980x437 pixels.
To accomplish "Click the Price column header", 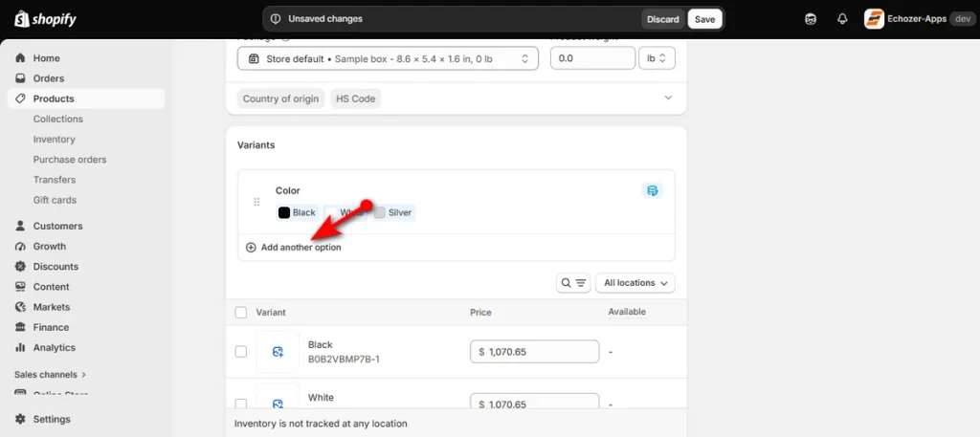I will pyautogui.click(x=480, y=312).
